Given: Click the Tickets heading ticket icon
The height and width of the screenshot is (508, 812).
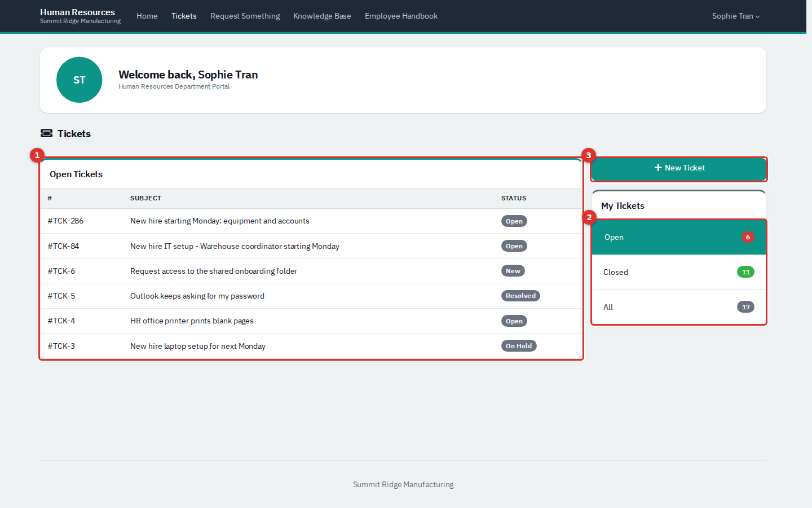Looking at the screenshot, I should (x=47, y=134).
